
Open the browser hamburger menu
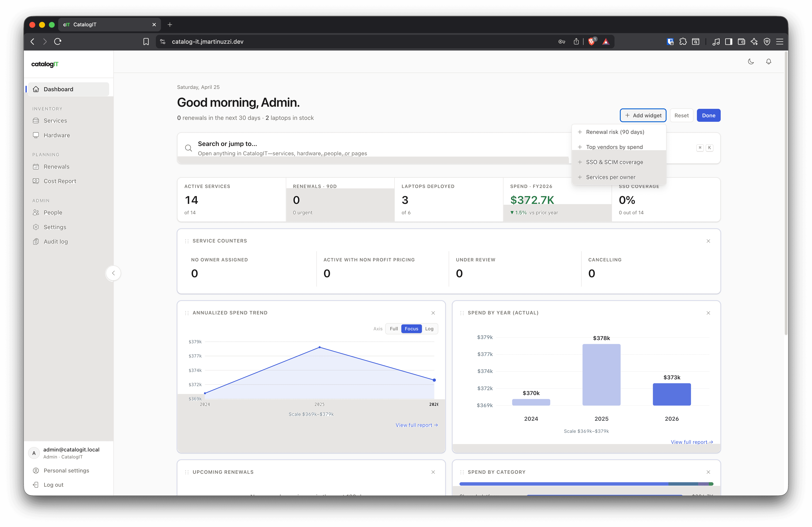(x=780, y=42)
